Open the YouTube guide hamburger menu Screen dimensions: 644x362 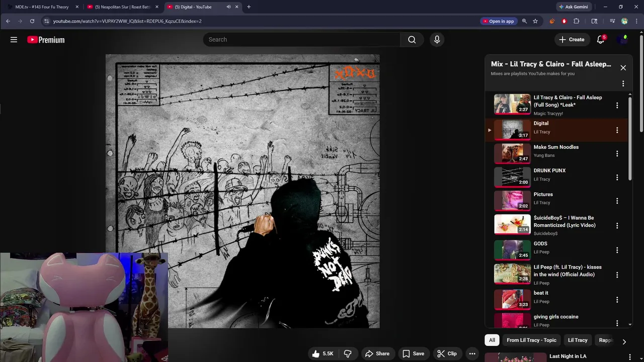14,40
